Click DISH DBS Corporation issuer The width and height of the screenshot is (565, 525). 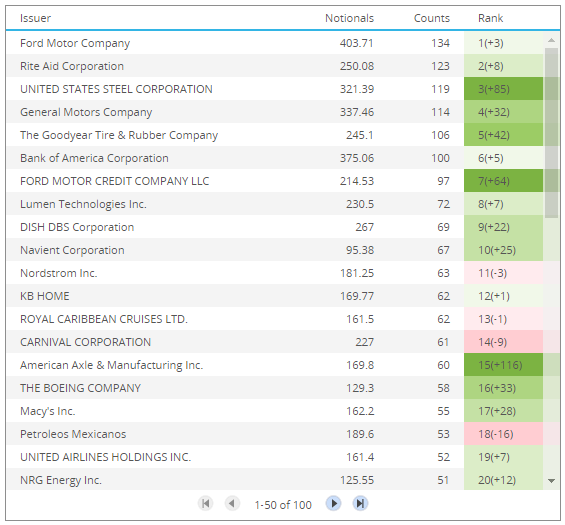tap(77, 227)
